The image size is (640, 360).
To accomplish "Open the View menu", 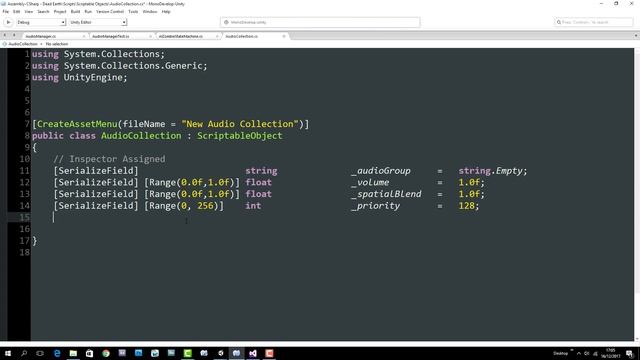I will [x=29, y=11].
